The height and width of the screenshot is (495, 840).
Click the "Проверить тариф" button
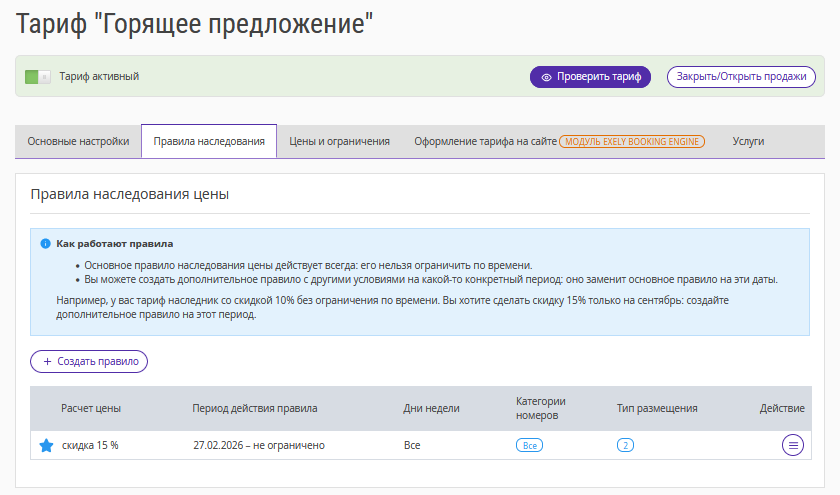pyautogui.click(x=590, y=77)
